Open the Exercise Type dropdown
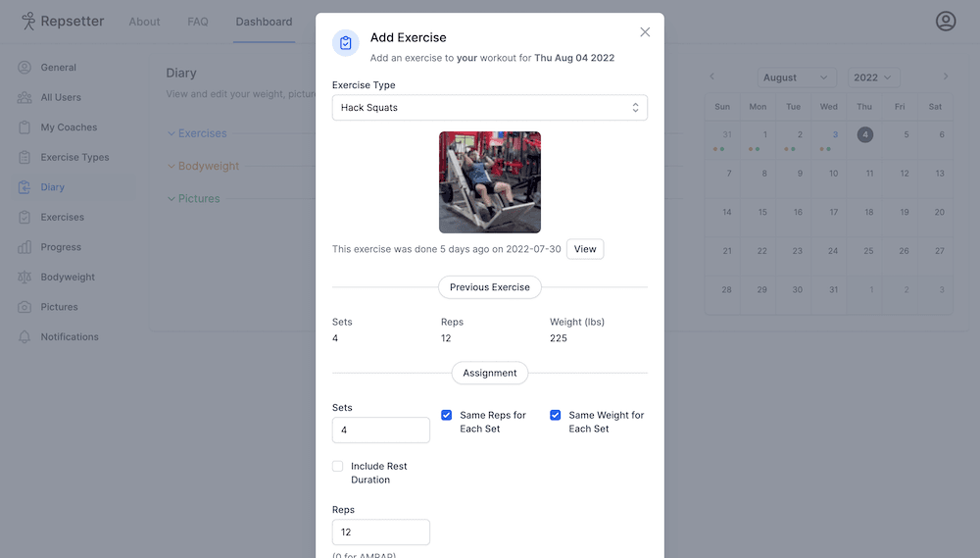This screenshot has height=558, width=980. tap(489, 108)
